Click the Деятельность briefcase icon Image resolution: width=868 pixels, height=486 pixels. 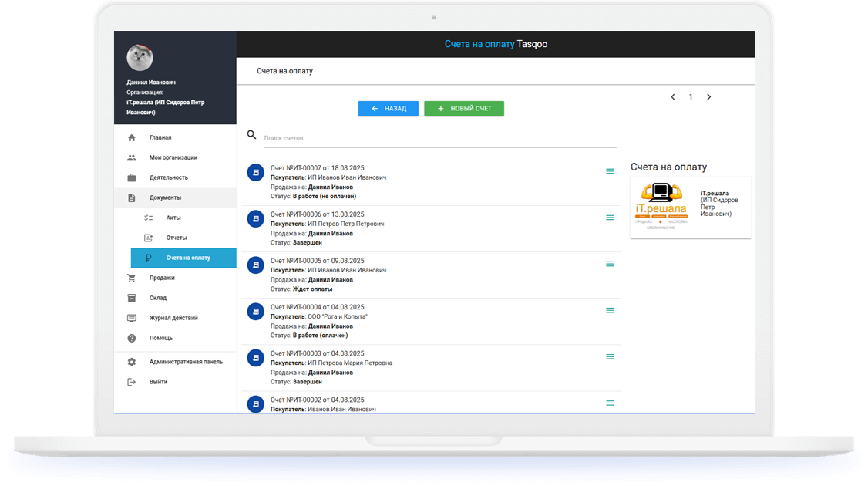[x=131, y=178]
